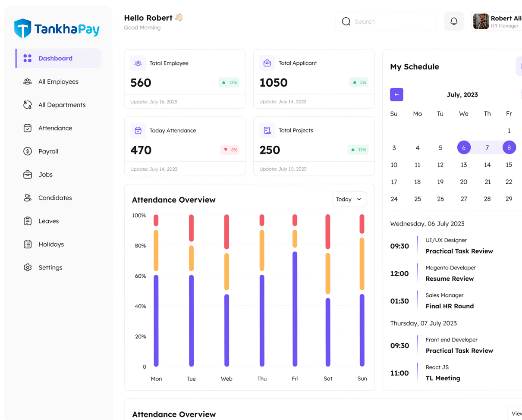Click the Today Attendance calendar icon
This screenshot has height=420, width=522.
[x=138, y=130]
